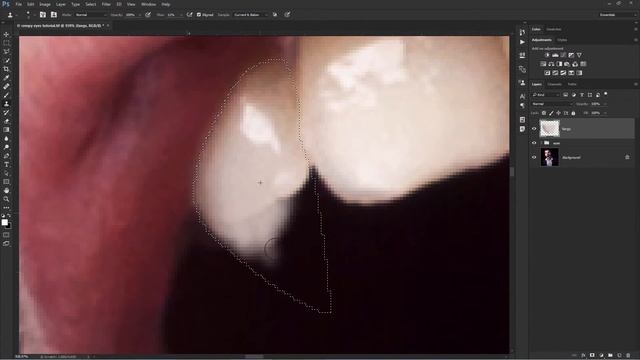The image size is (640, 360).
Task: Open the Mode dropdown in options bar
Action: [91, 15]
